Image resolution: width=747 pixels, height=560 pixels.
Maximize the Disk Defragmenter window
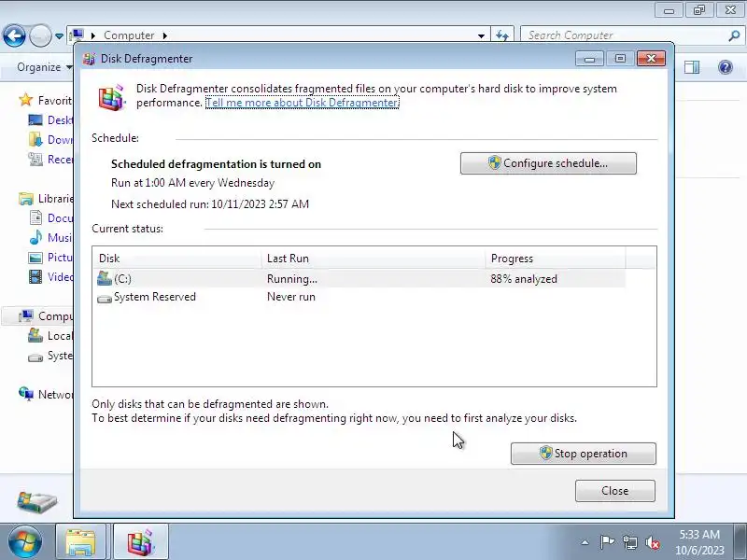click(620, 59)
